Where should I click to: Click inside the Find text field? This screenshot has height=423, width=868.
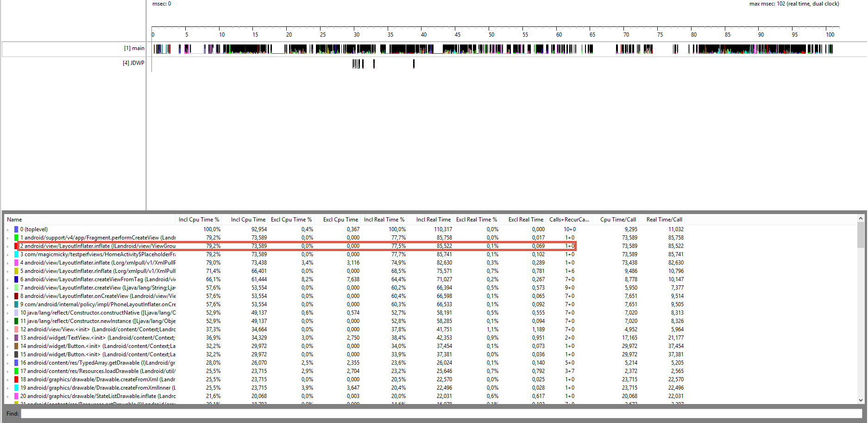pos(441,414)
